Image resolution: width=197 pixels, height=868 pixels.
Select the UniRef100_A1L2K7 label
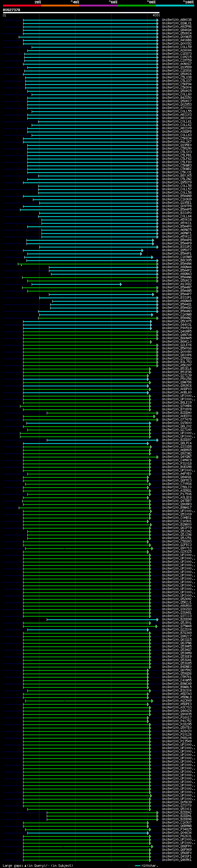tap(176, 142)
